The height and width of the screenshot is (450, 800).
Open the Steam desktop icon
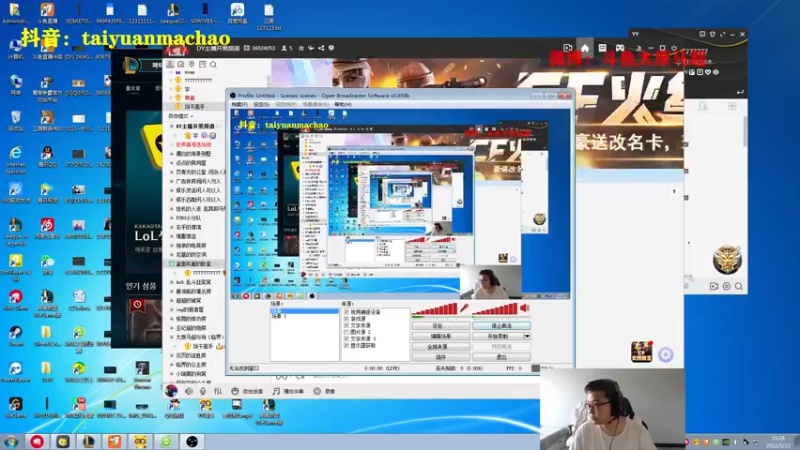15,337
